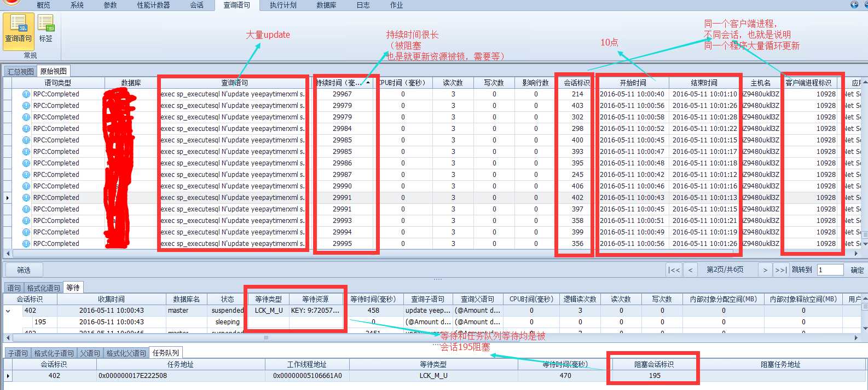Click the wait table scrollbar right arrow
This screenshot has height=390, width=868.
pos(856,338)
